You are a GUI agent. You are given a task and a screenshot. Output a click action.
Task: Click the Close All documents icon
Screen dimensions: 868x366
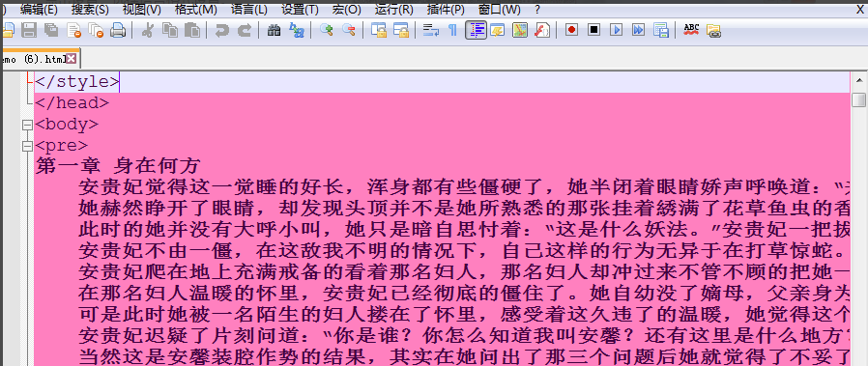[96, 30]
